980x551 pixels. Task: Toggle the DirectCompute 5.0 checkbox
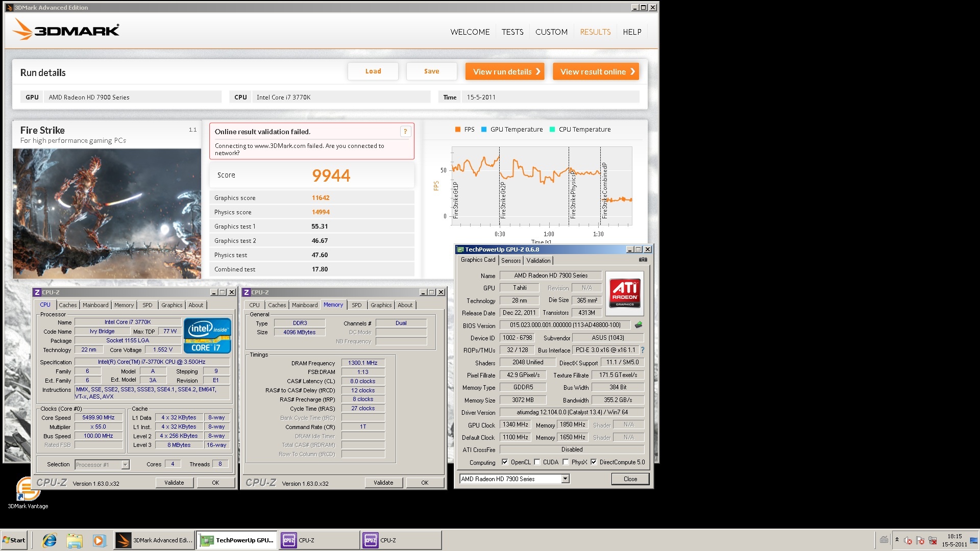(x=594, y=462)
